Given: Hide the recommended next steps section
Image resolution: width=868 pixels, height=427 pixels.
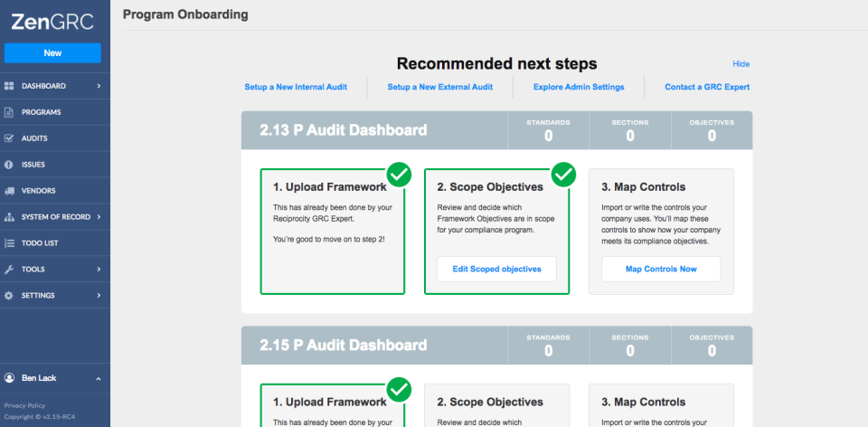Looking at the screenshot, I should click(x=741, y=64).
